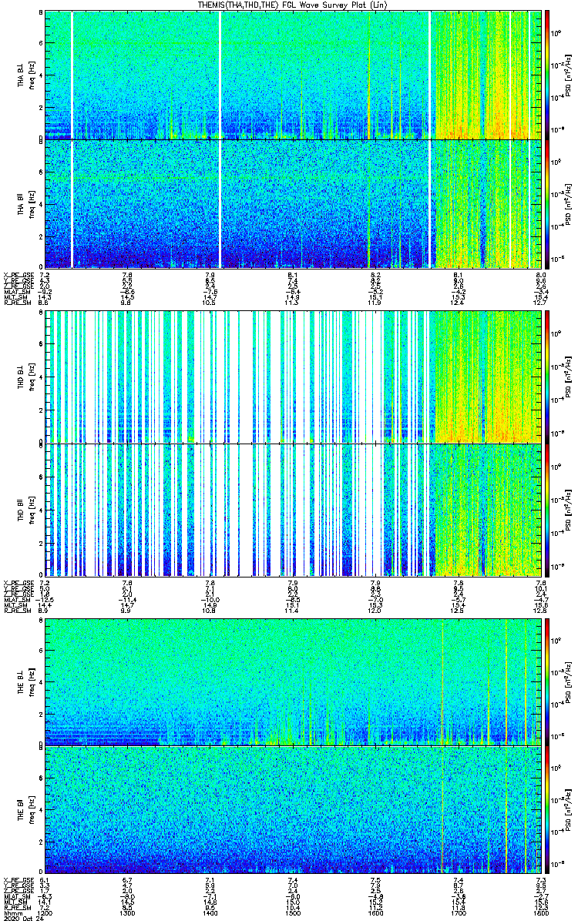Click the MLAT_SM row label under THD panels
578x924 pixels.
point(16,599)
